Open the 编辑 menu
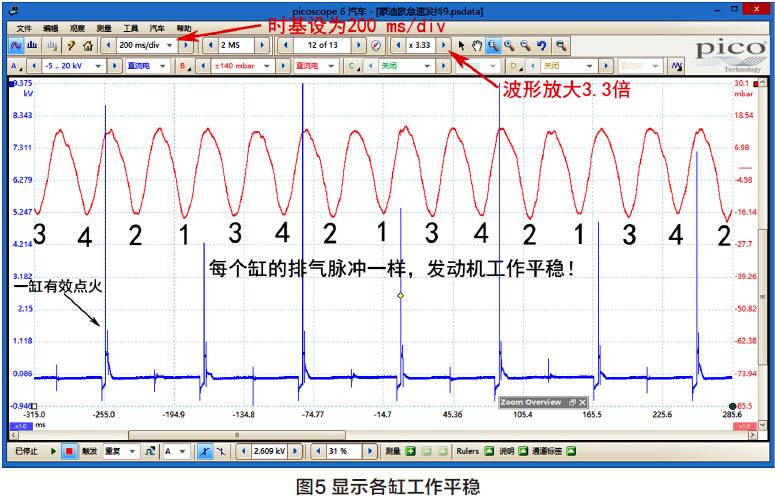 (50, 29)
